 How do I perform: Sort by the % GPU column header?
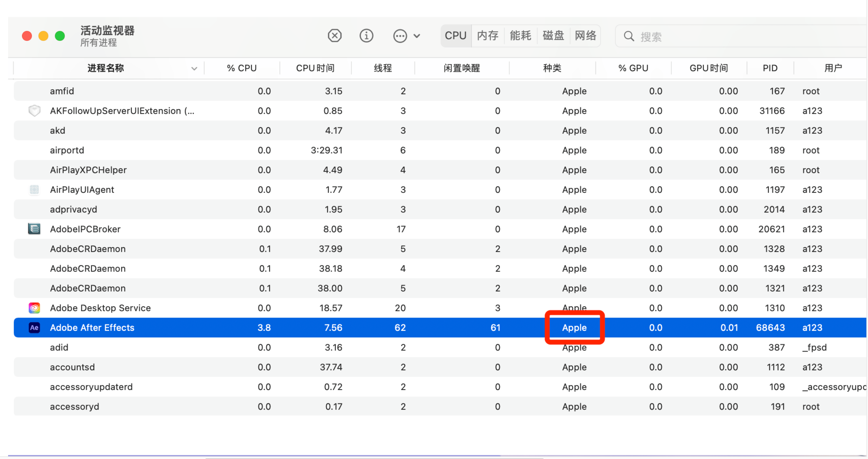(x=633, y=68)
